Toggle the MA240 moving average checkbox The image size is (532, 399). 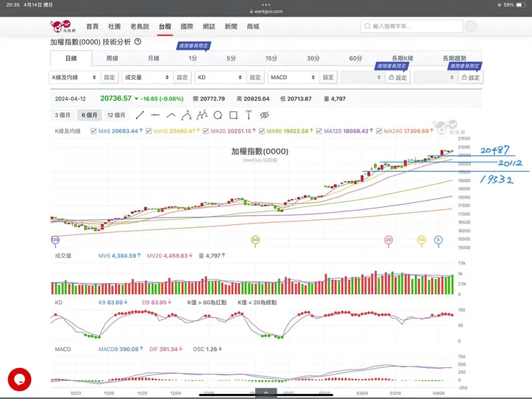point(379,131)
